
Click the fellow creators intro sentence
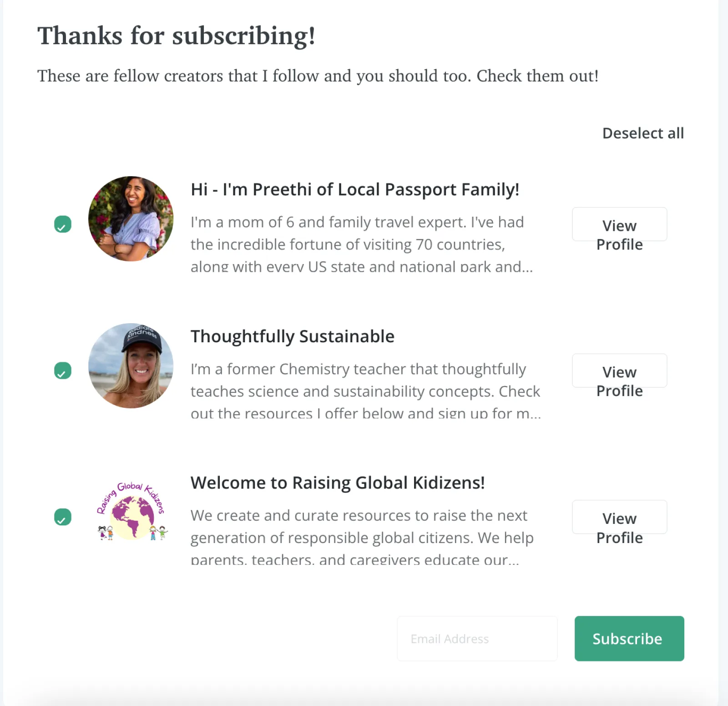click(318, 76)
